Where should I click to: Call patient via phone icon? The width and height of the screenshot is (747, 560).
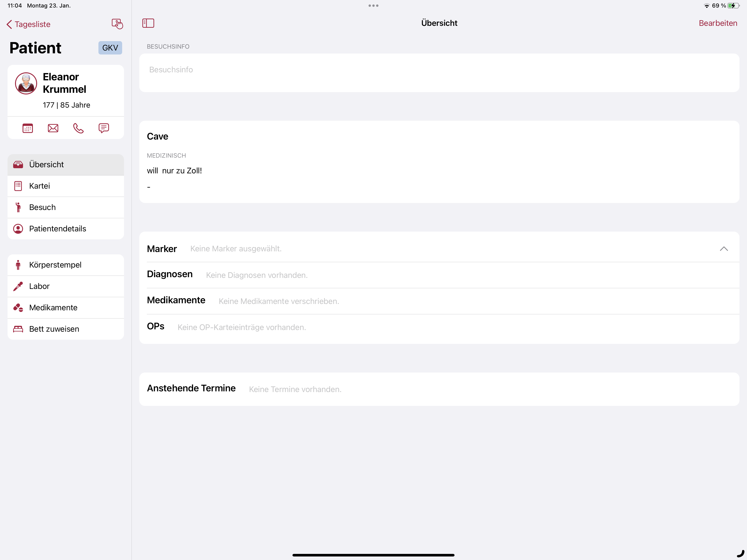(78, 128)
